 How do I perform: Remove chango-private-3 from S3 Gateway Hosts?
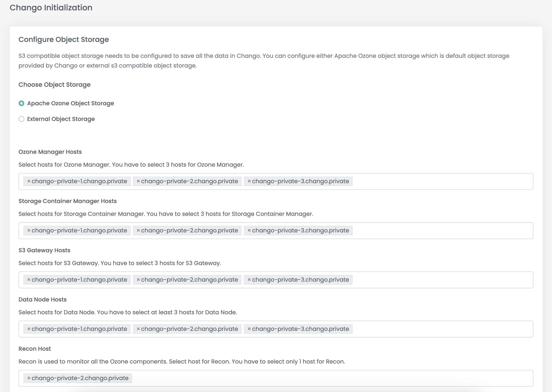(249, 280)
